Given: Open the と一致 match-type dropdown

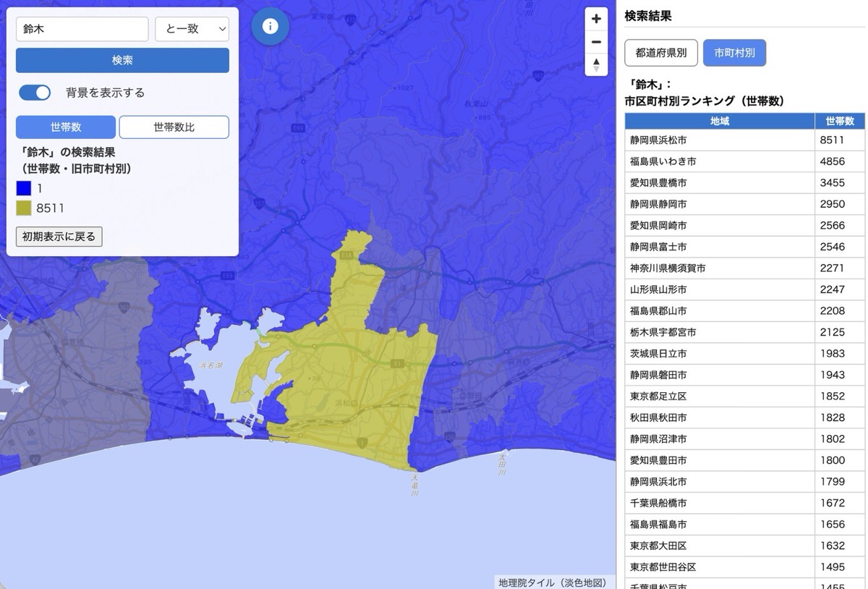Looking at the screenshot, I should coord(192,30).
